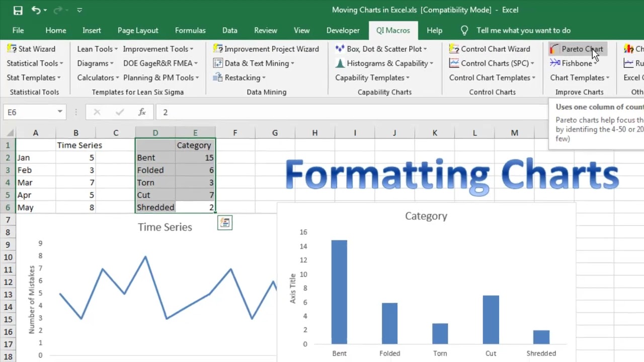Click the Shredded cell
The height and width of the screenshot is (362, 644).
155,207
